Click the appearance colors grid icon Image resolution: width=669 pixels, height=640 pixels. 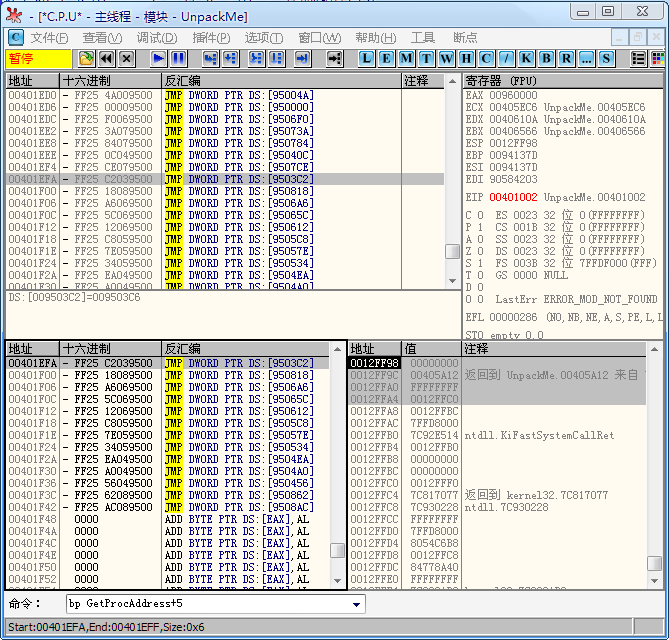[658, 58]
